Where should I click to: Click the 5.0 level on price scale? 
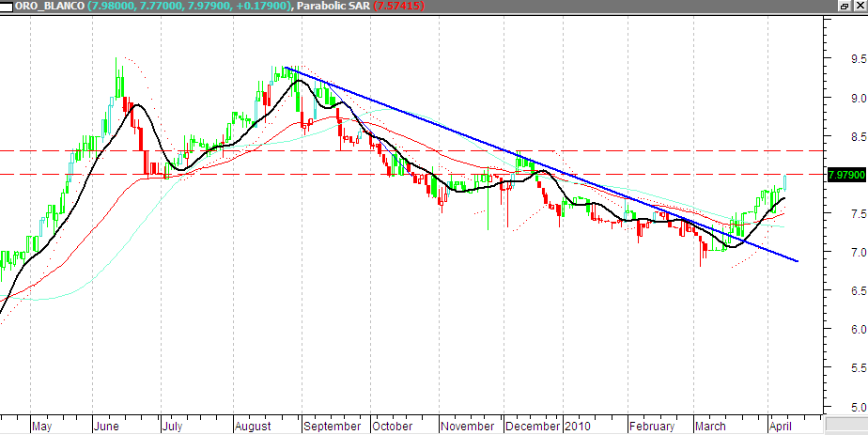pos(832,407)
